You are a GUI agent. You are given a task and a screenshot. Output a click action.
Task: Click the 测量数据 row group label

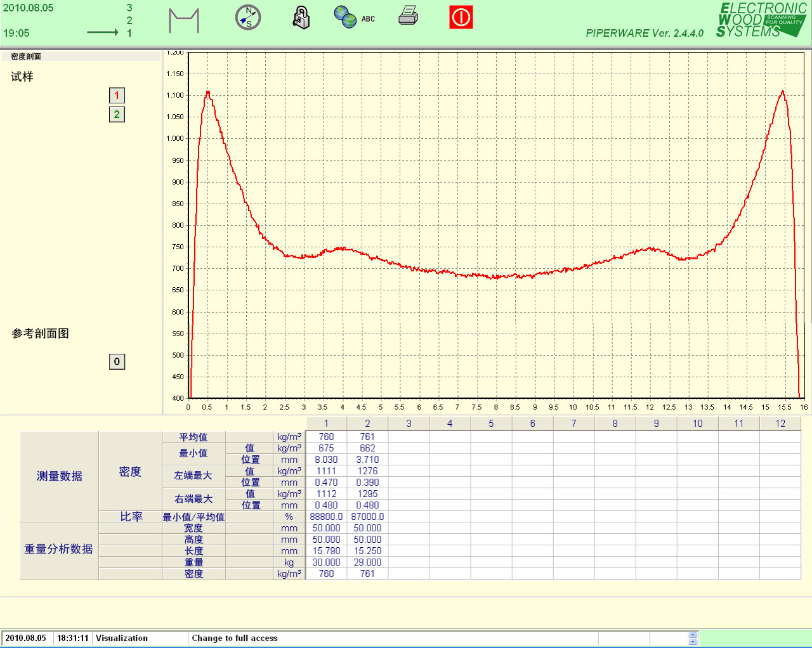[59, 476]
